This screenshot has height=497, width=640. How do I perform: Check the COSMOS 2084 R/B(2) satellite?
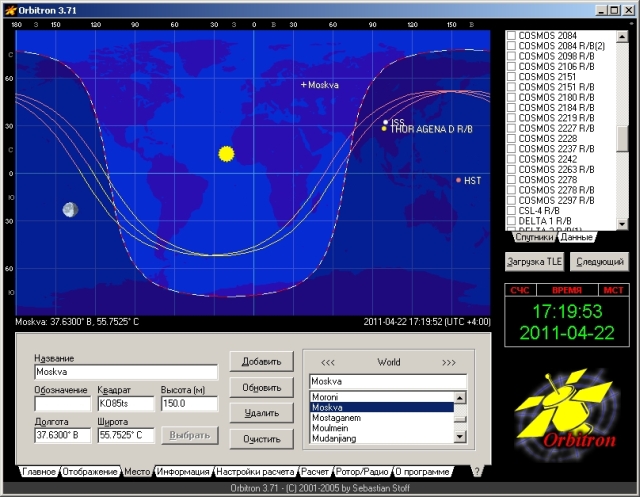511,46
